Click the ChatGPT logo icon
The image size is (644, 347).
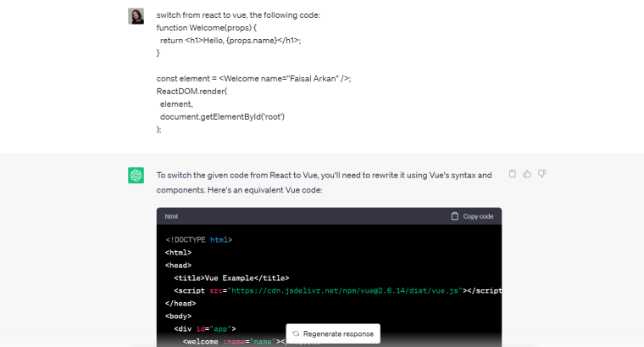136,175
